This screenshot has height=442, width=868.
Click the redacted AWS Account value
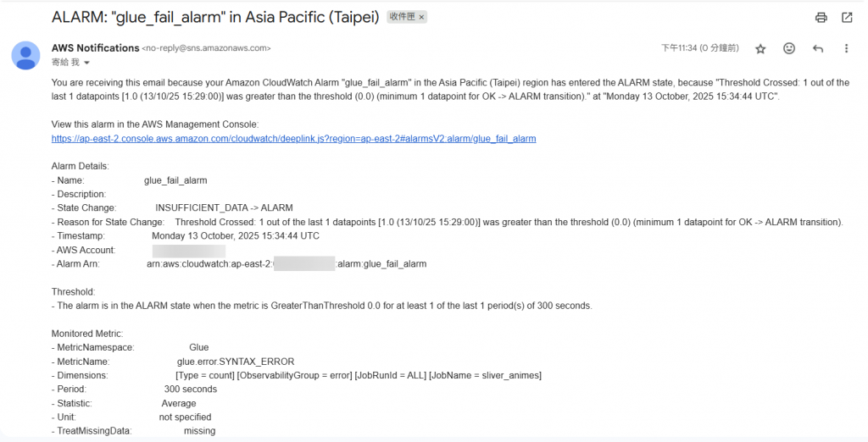click(189, 250)
